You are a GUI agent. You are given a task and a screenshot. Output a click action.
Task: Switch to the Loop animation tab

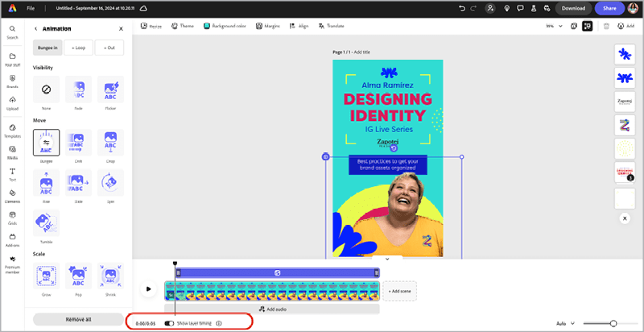tap(78, 48)
